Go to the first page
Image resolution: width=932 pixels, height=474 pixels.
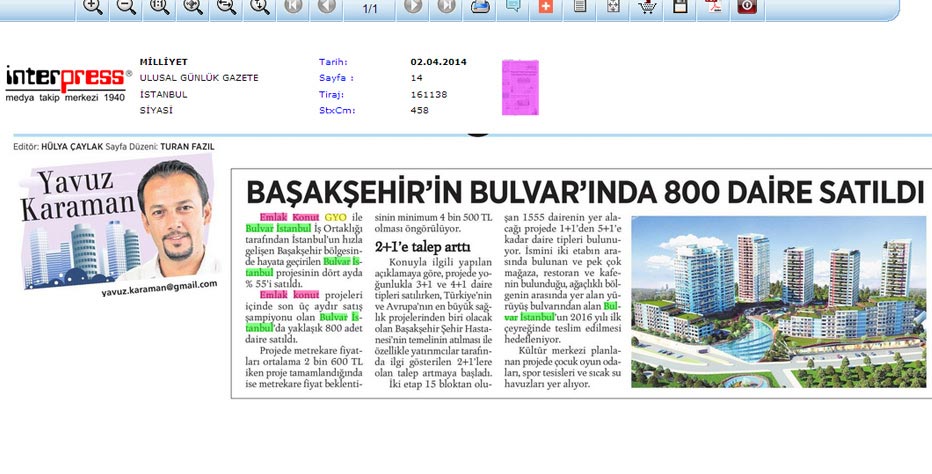pos(293,6)
